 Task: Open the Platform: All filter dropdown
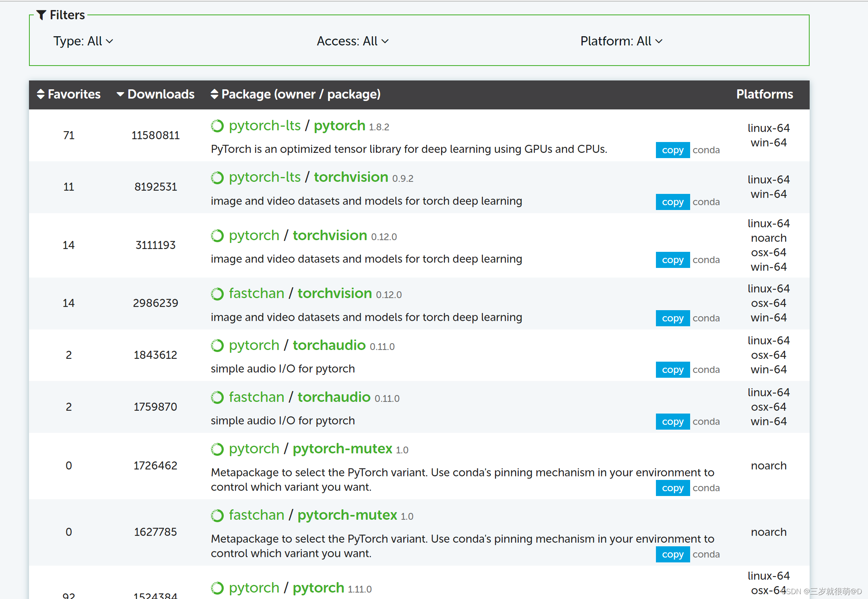point(621,41)
